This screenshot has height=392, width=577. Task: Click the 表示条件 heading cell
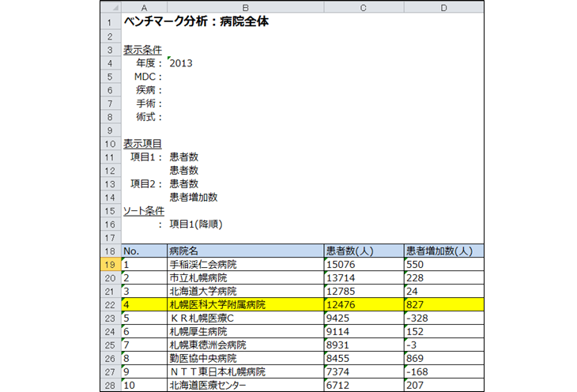pyautogui.click(x=144, y=50)
